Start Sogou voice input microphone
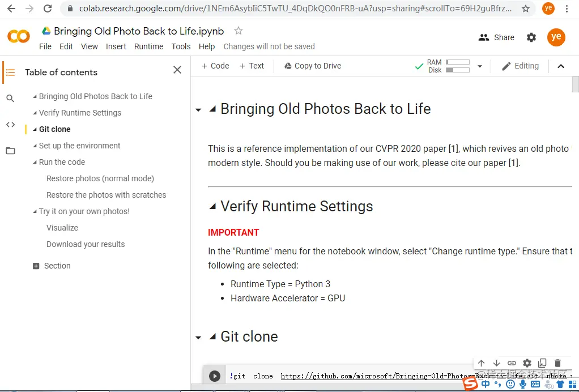Screen dimensions: 579x392 pos(522,384)
